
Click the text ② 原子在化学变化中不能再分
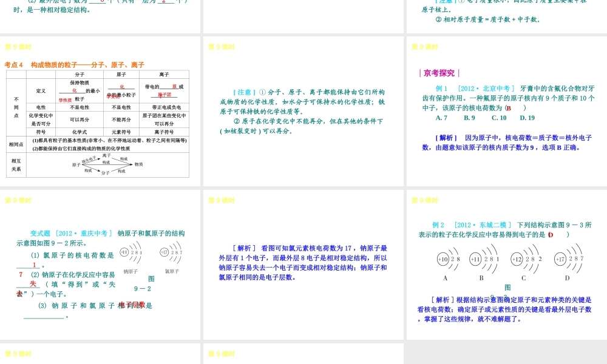280,121
